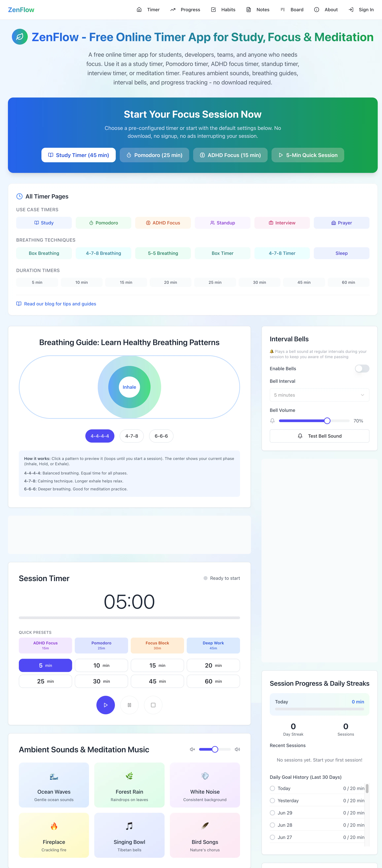Pause the session timer

pyautogui.click(x=129, y=705)
